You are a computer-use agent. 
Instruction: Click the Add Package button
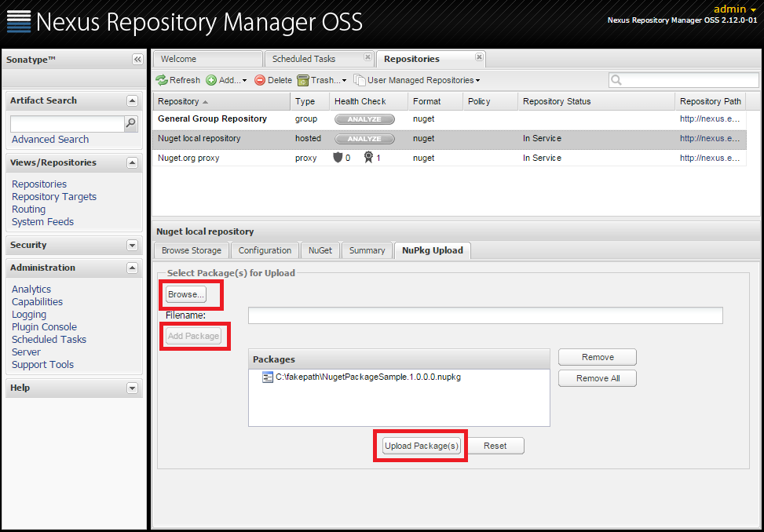tap(193, 336)
